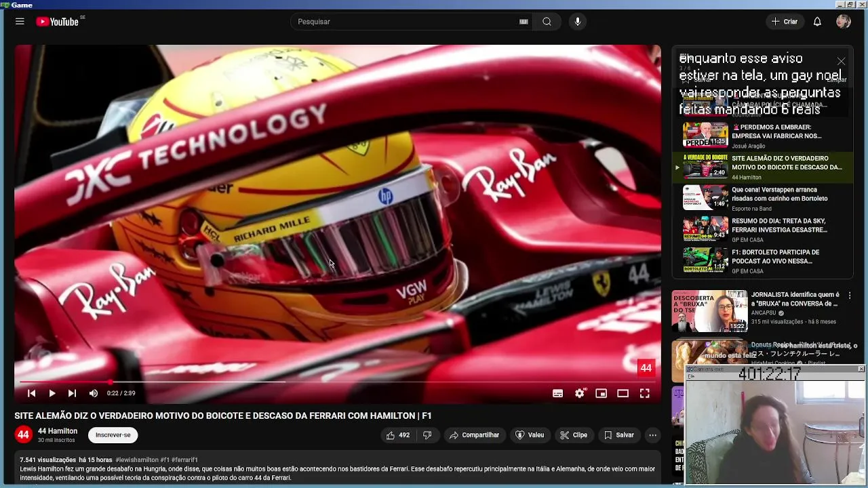
Task: Switch to theater mode
Action: [623, 393]
